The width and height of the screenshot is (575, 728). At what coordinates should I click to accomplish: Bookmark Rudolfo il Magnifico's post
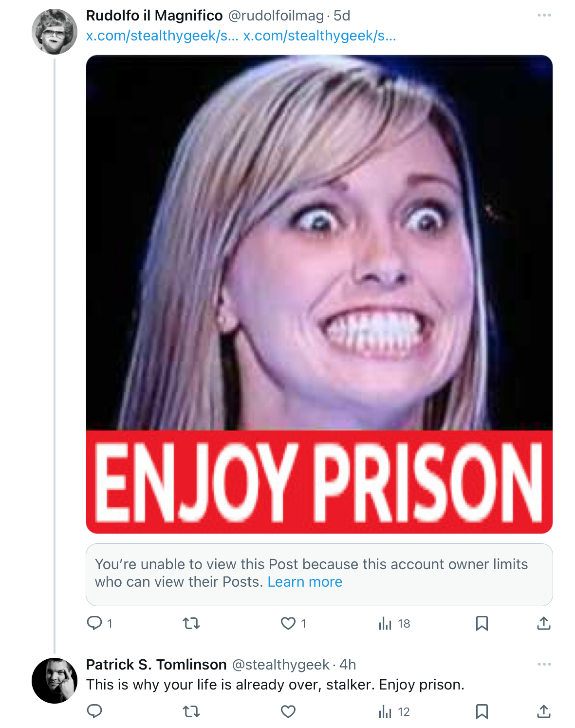[x=482, y=623]
